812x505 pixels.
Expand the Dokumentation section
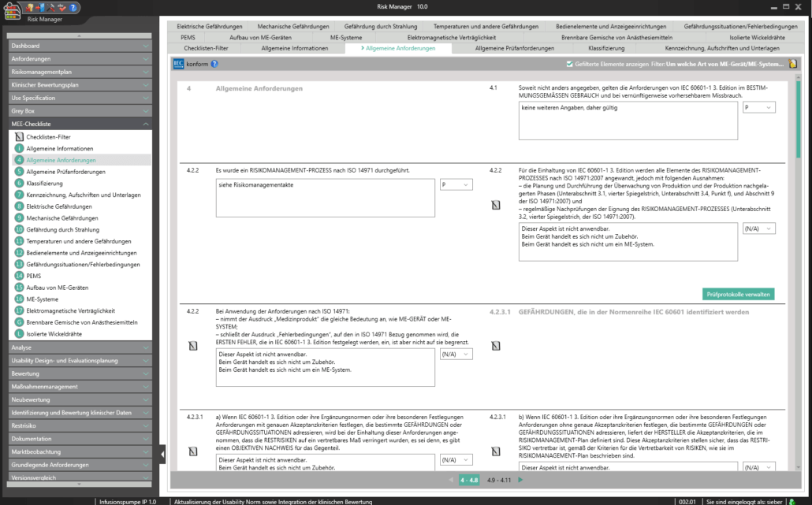pos(80,438)
